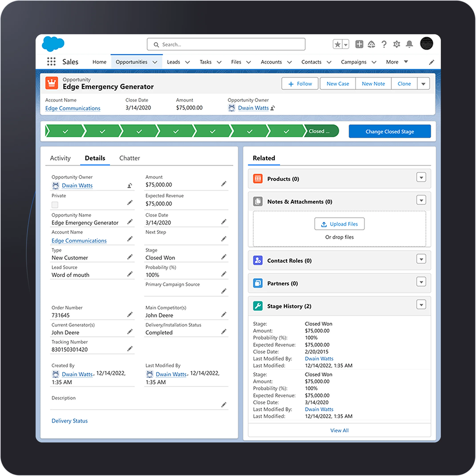Expand the Contacts tab chevron
The width and height of the screenshot is (476, 476).
329,62
